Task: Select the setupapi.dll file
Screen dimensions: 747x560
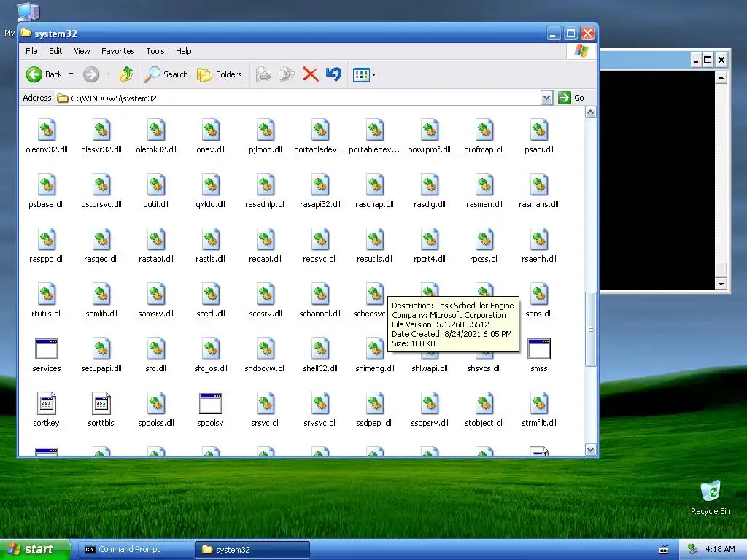Action: click(101, 355)
